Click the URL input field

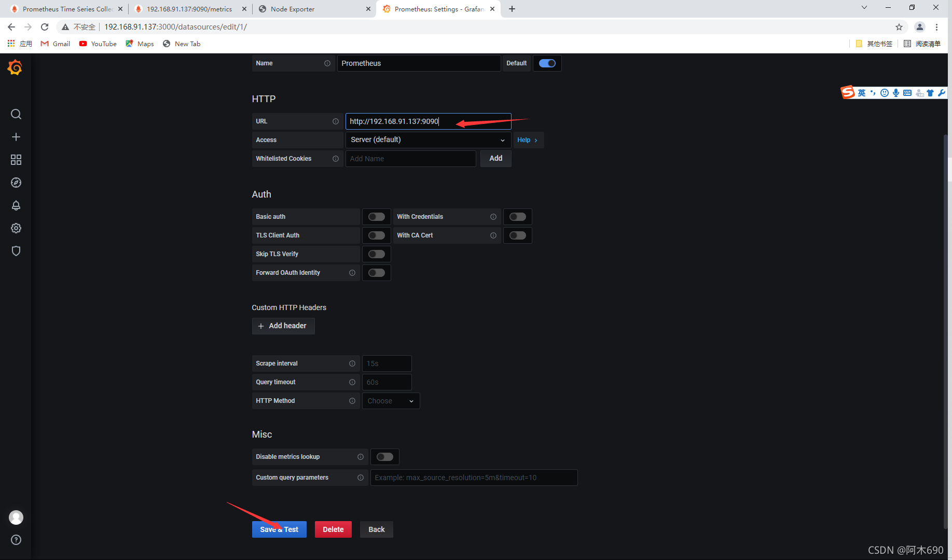429,121
